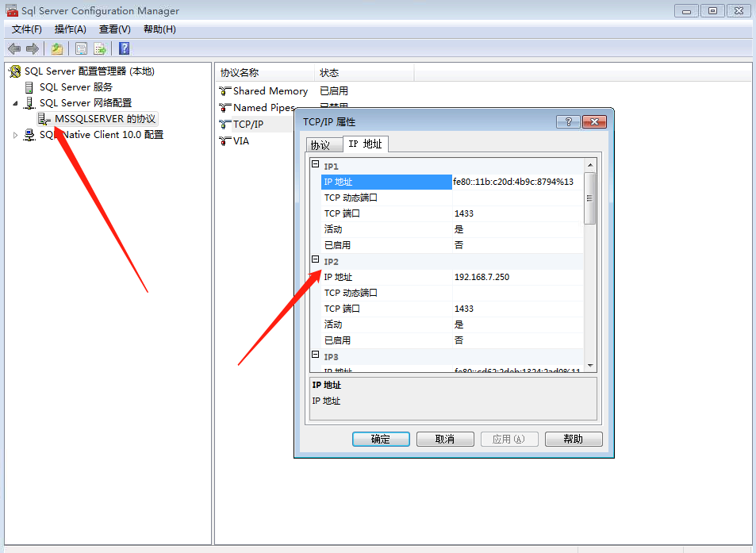756x553 pixels.
Task: Select the Named Pipes protocol icon
Action: 224,107
